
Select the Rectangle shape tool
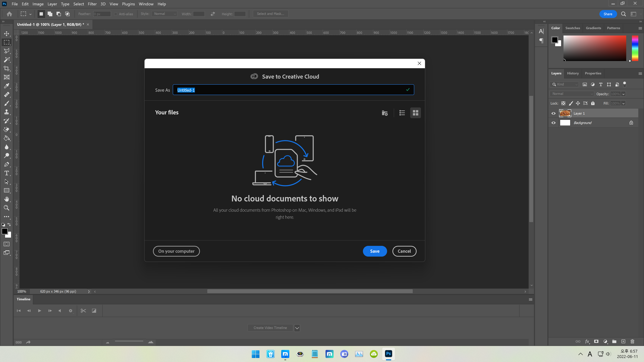[x=7, y=191]
